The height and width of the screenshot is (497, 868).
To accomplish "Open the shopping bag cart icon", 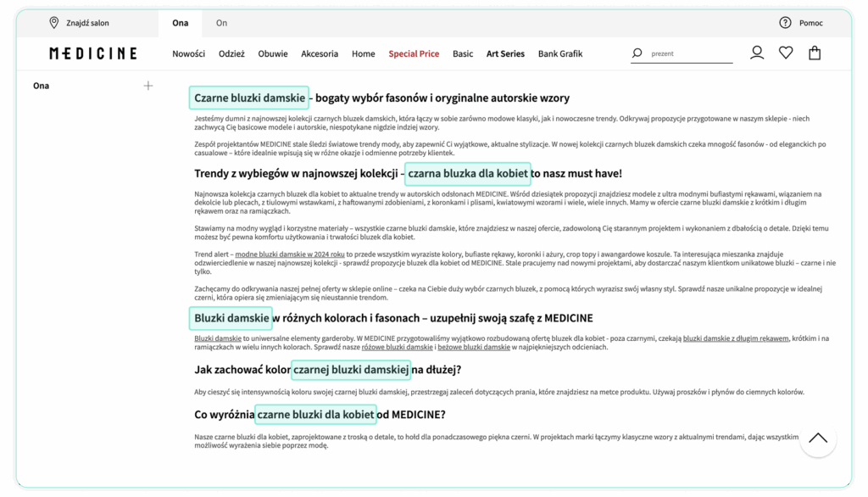I will [815, 53].
